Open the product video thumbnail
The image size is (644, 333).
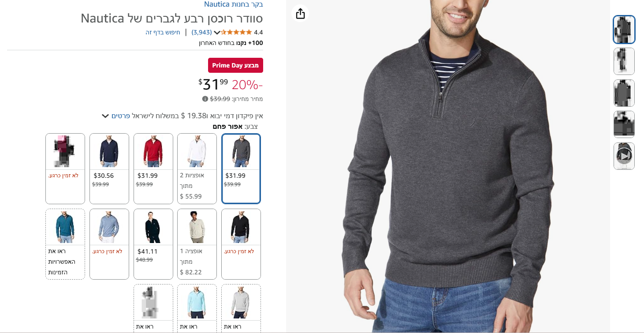[624, 156]
